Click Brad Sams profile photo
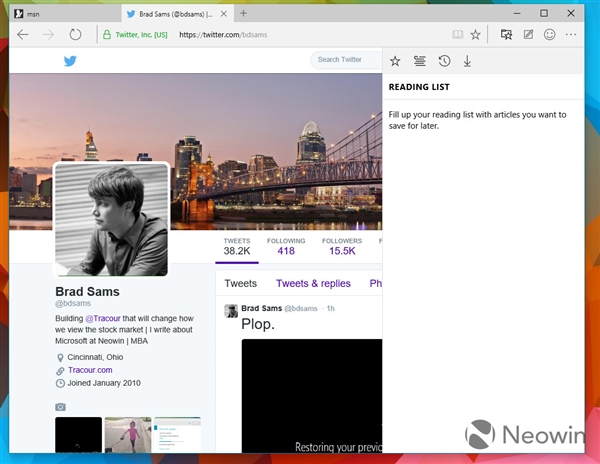600x464 pixels. tap(111, 219)
